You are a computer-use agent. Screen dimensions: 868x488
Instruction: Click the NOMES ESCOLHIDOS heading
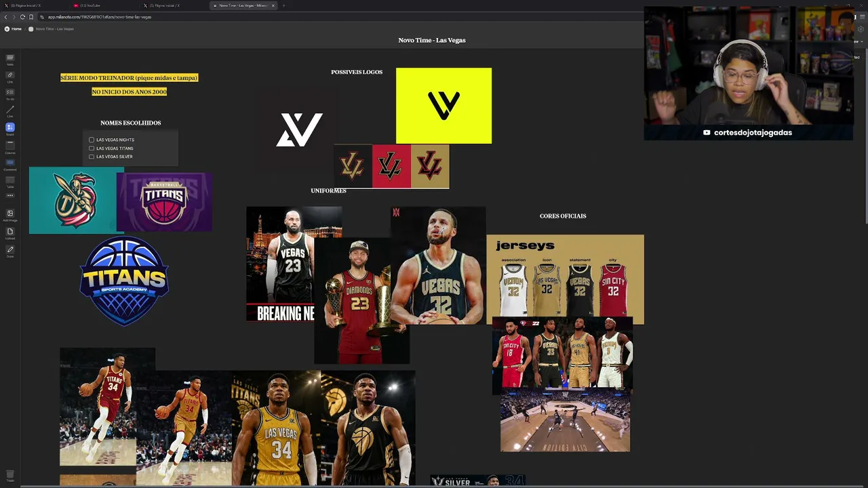tap(131, 123)
